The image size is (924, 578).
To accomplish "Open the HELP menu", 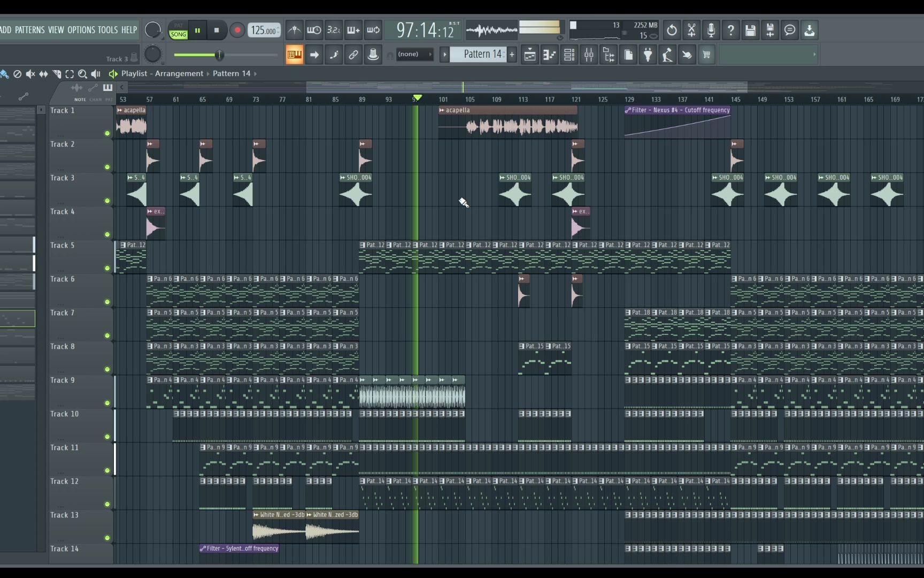I will coord(129,30).
